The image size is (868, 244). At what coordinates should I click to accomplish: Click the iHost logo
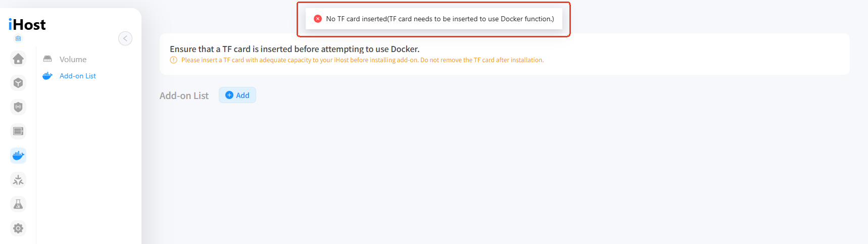tap(27, 24)
